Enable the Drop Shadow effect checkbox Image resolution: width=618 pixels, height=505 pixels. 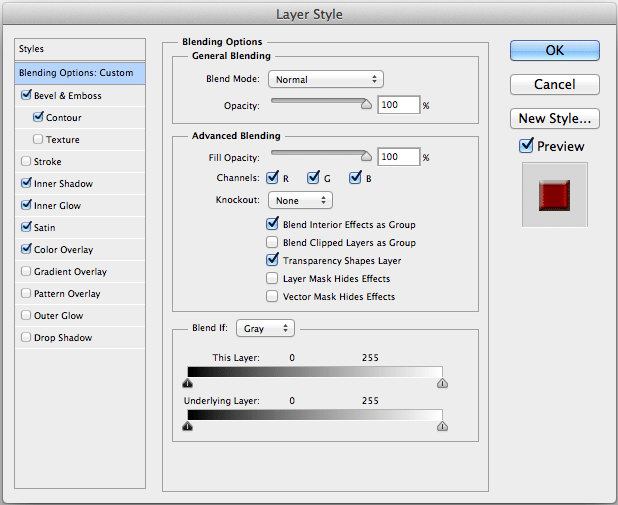[26, 338]
